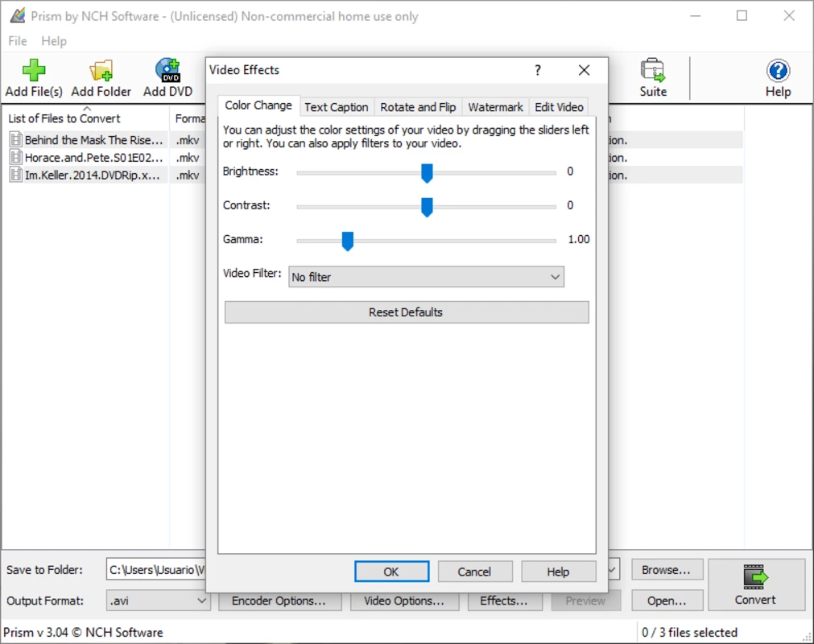Open the Watermark tab

pos(495,107)
